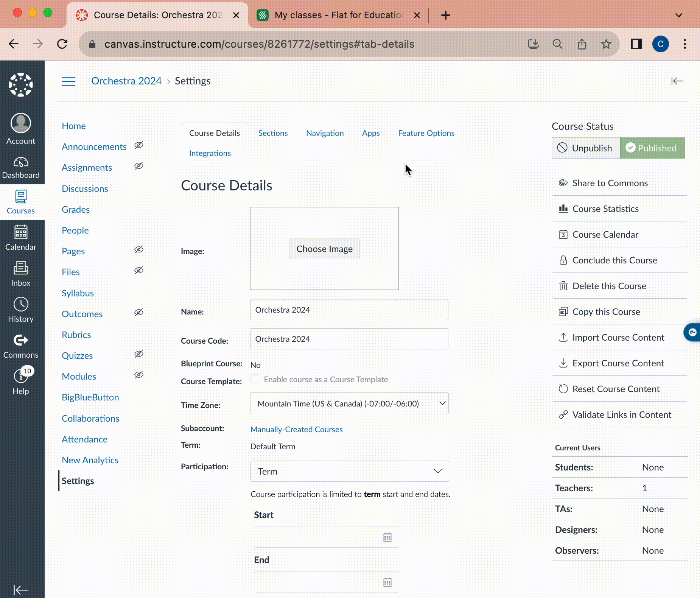Click into the course Name input field
The image size is (700, 598).
tap(349, 310)
